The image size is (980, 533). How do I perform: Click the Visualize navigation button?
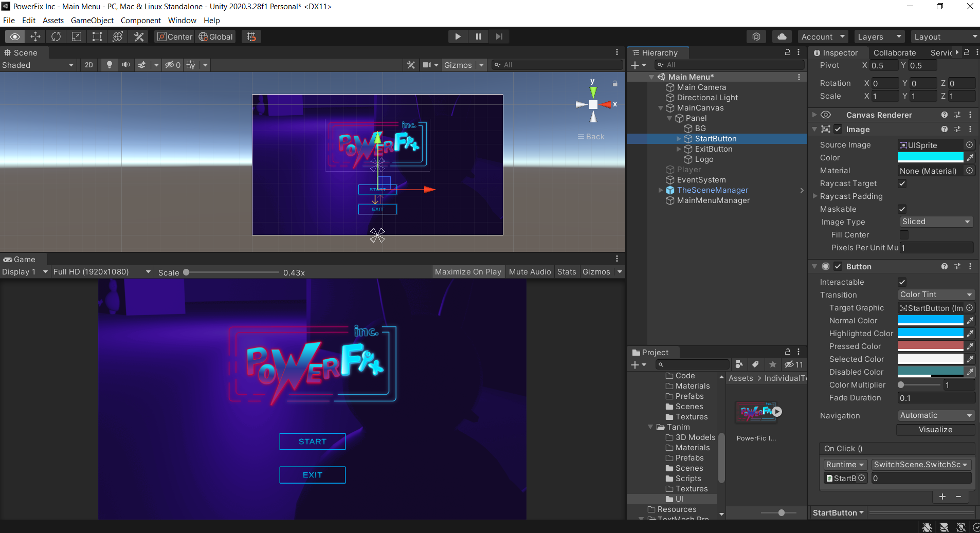(x=936, y=430)
